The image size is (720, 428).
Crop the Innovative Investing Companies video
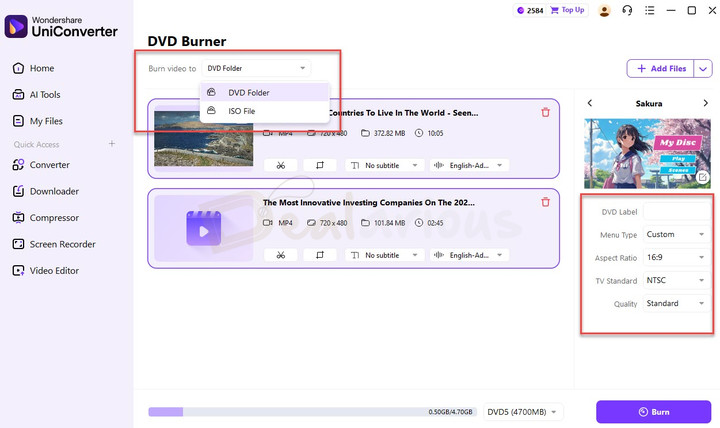pyautogui.click(x=320, y=255)
